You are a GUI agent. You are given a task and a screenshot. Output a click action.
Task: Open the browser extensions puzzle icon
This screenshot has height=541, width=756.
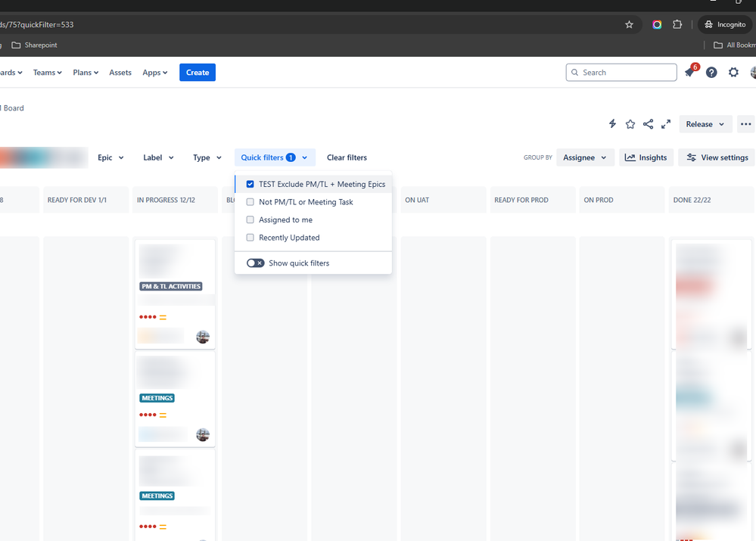click(x=677, y=24)
